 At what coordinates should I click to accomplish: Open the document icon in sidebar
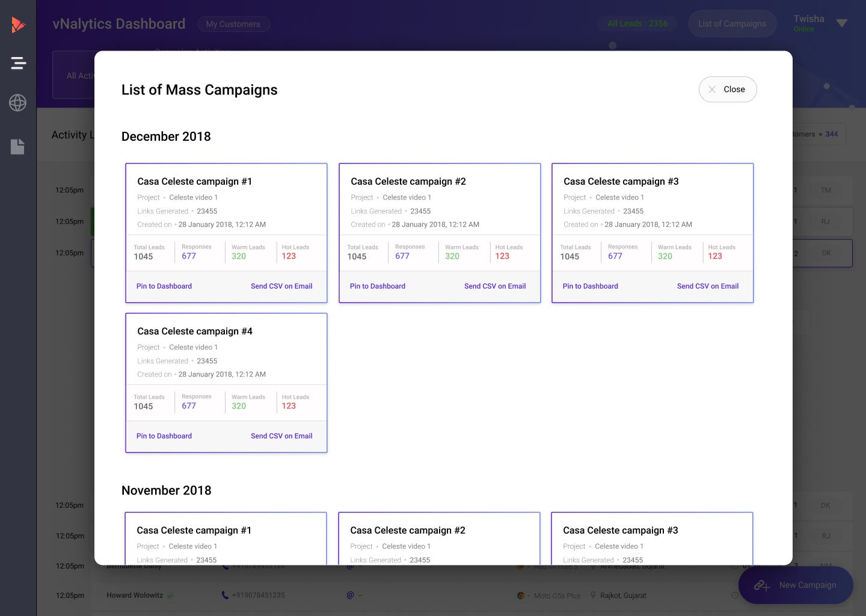tap(17, 146)
